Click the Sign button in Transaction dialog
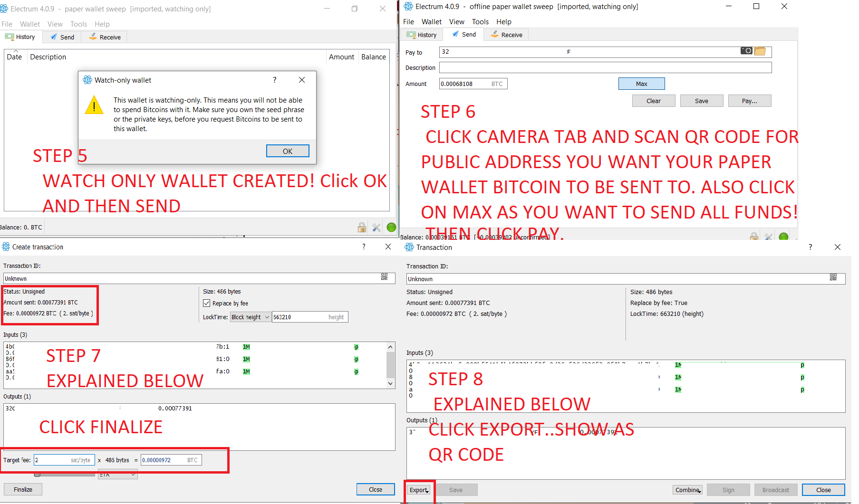 point(728,490)
